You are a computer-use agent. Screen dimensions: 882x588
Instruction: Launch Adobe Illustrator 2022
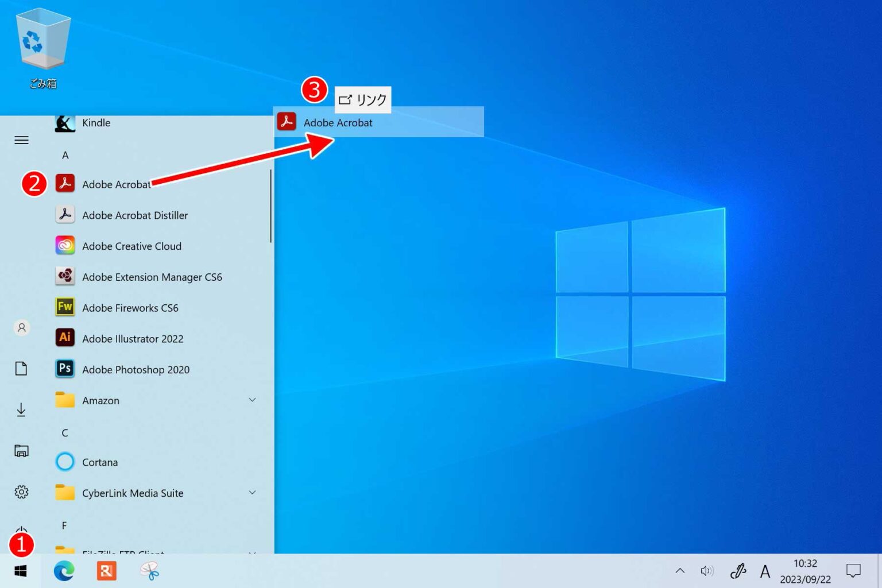[133, 338]
